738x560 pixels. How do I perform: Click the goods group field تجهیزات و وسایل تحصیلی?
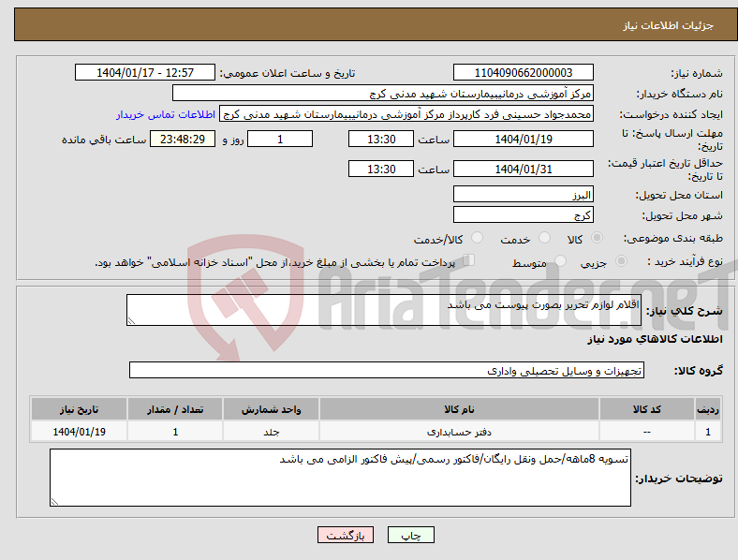click(387, 370)
